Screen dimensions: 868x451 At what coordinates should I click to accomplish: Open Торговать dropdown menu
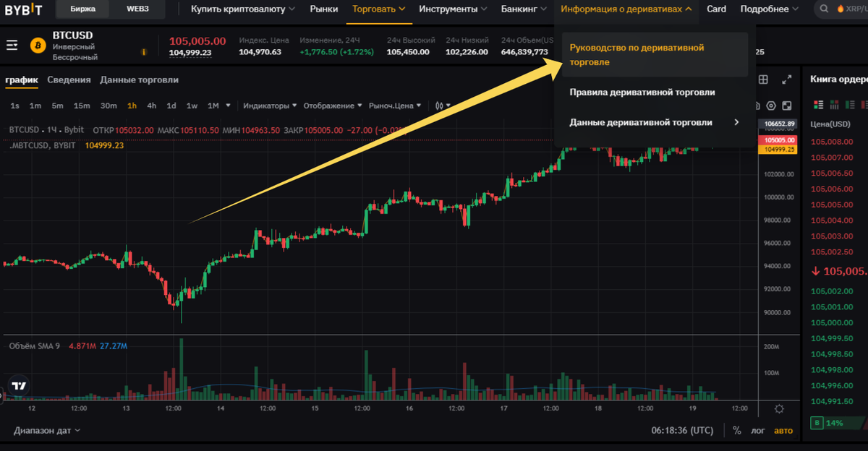coord(378,9)
